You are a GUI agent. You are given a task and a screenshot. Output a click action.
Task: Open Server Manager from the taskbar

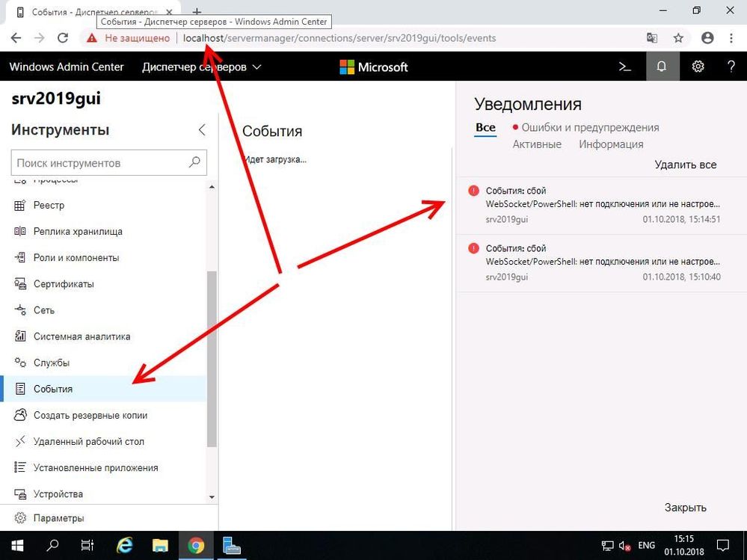pyautogui.click(x=232, y=546)
